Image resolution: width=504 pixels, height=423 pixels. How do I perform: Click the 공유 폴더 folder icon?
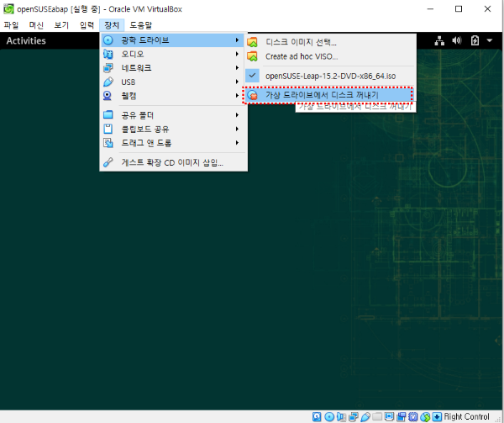[108, 115]
